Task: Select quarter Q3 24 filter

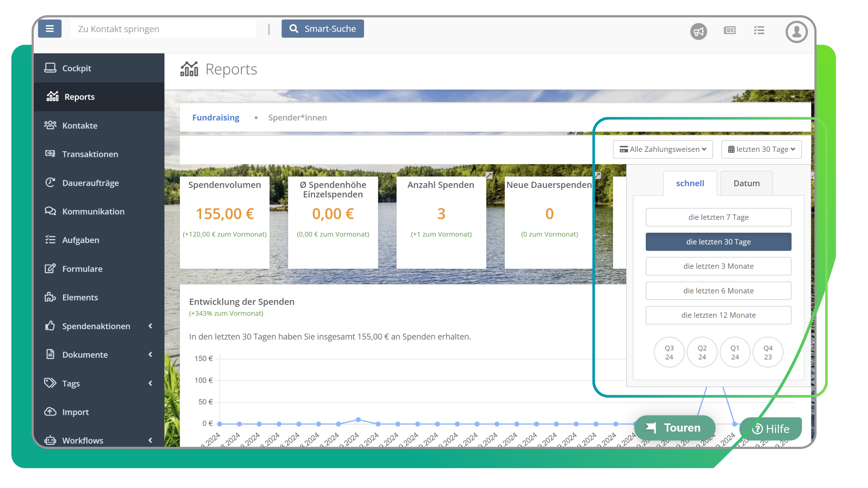Action: [x=669, y=352]
